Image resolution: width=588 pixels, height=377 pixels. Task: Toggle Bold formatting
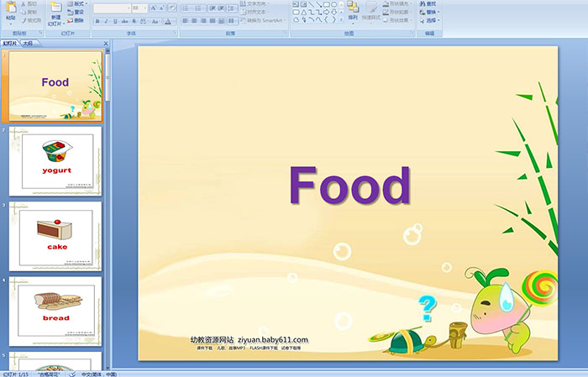[x=97, y=21]
